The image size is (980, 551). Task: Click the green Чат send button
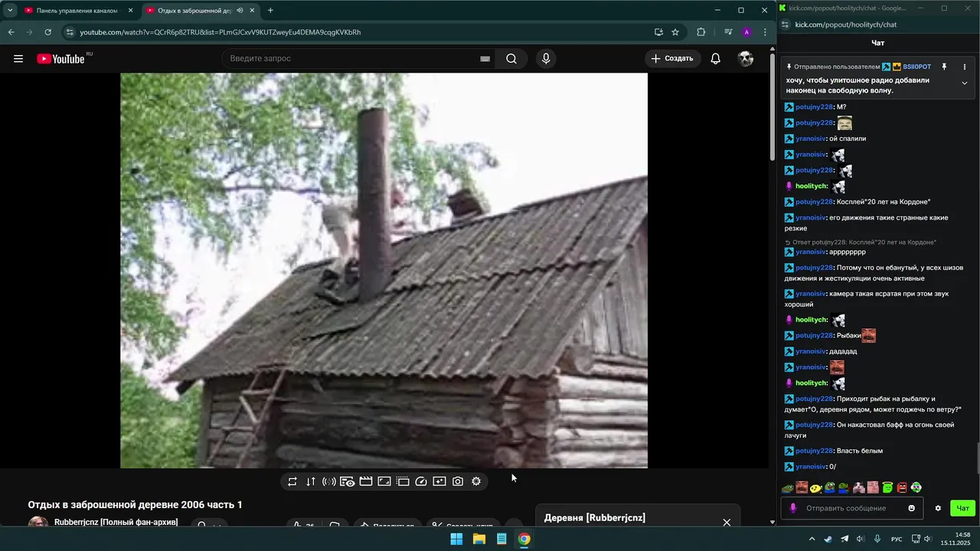(962, 508)
